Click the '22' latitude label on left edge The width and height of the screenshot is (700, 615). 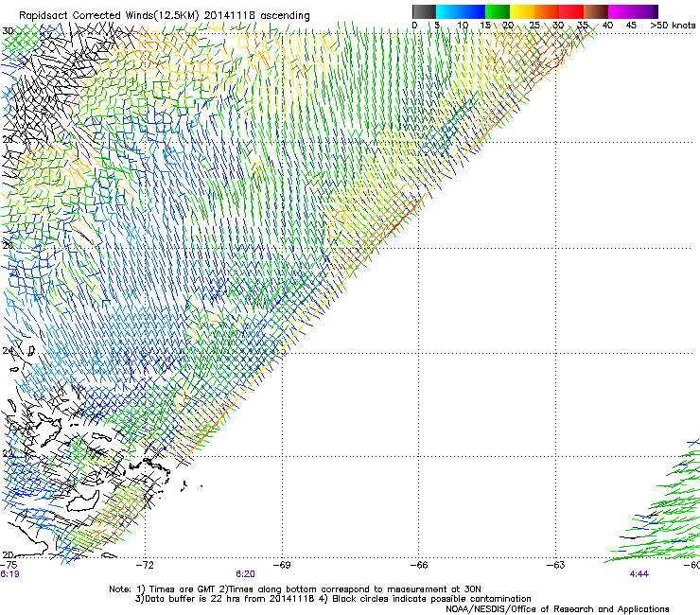[8, 454]
